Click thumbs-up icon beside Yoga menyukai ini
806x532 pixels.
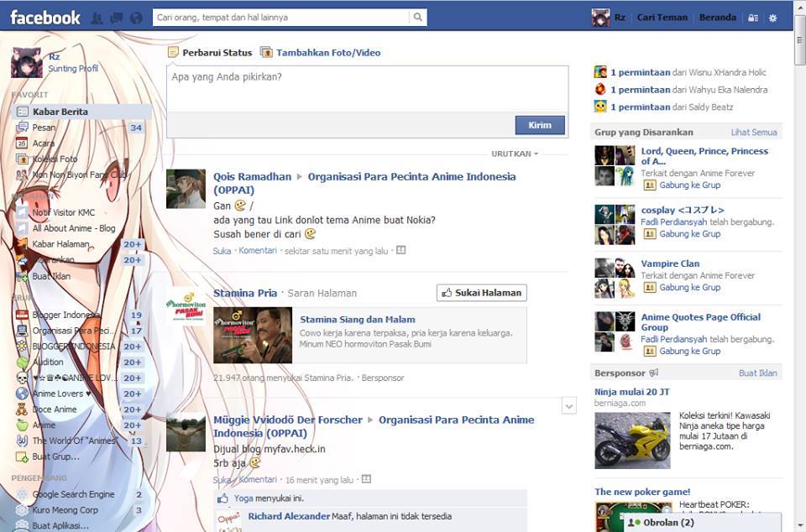tap(222, 498)
